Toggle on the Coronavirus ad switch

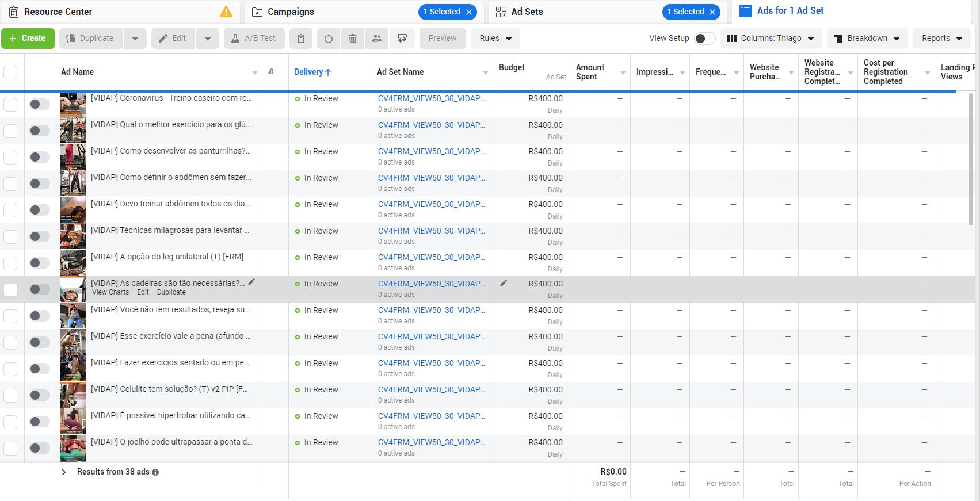click(x=39, y=104)
